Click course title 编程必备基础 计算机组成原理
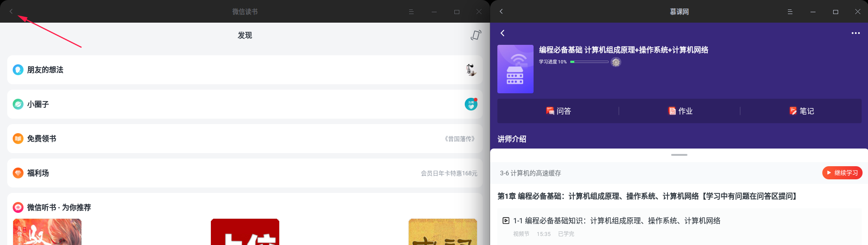The image size is (868, 245). point(624,50)
